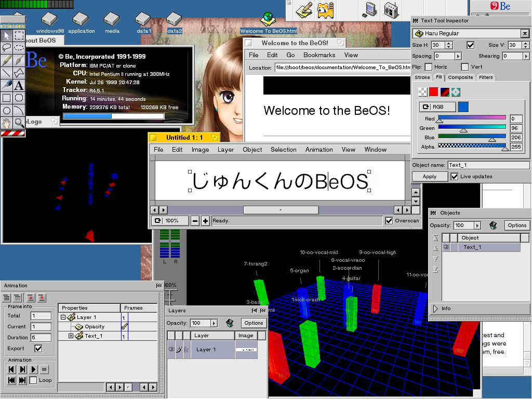The height and width of the screenshot is (399, 532).
Task: Click the zoom in plus button
Action: pos(205,221)
